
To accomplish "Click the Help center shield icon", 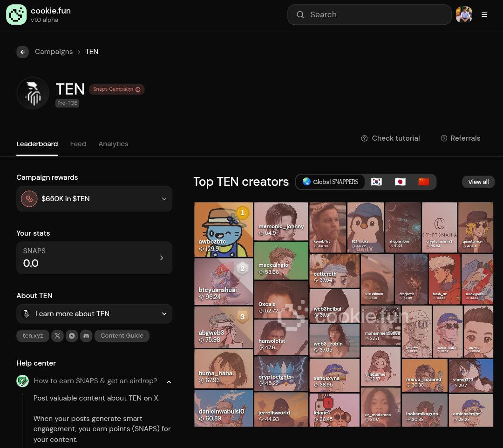I will click(x=22, y=381).
